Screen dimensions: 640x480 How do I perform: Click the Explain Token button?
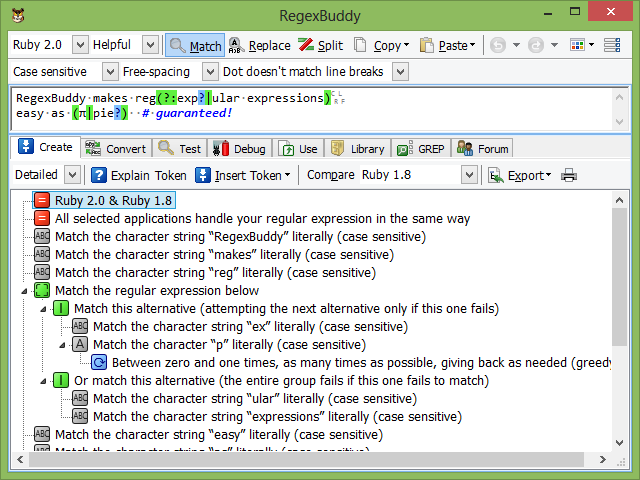click(139, 176)
